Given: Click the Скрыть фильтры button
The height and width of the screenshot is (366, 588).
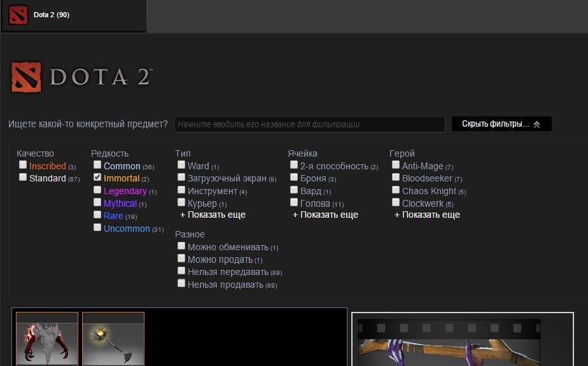Looking at the screenshot, I should [501, 124].
